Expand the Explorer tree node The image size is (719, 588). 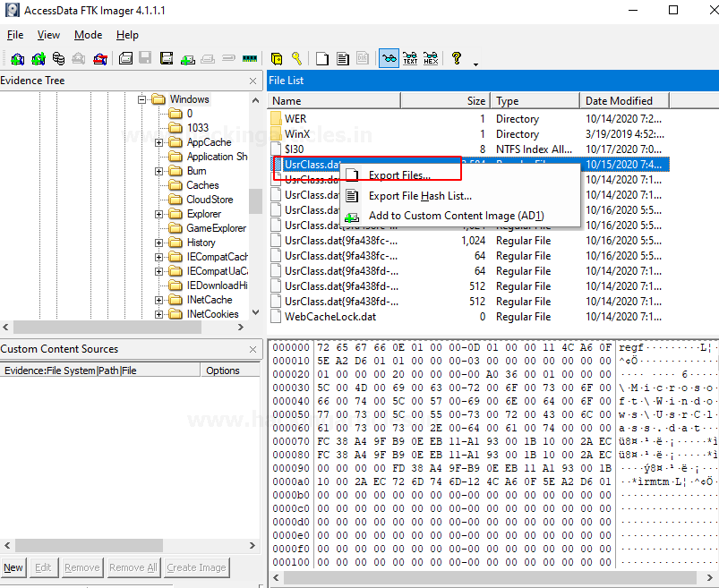(x=158, y=214)
